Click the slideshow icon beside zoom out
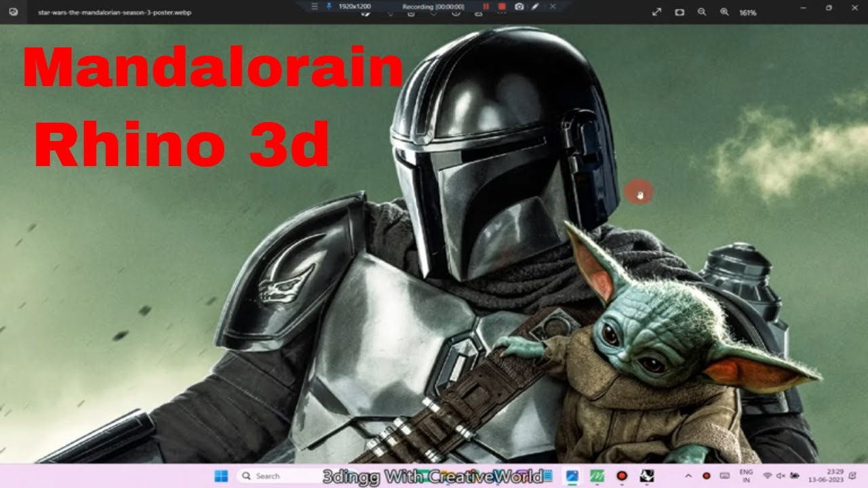Viewport: 868px width, 488px height. [x=679, y=12]
